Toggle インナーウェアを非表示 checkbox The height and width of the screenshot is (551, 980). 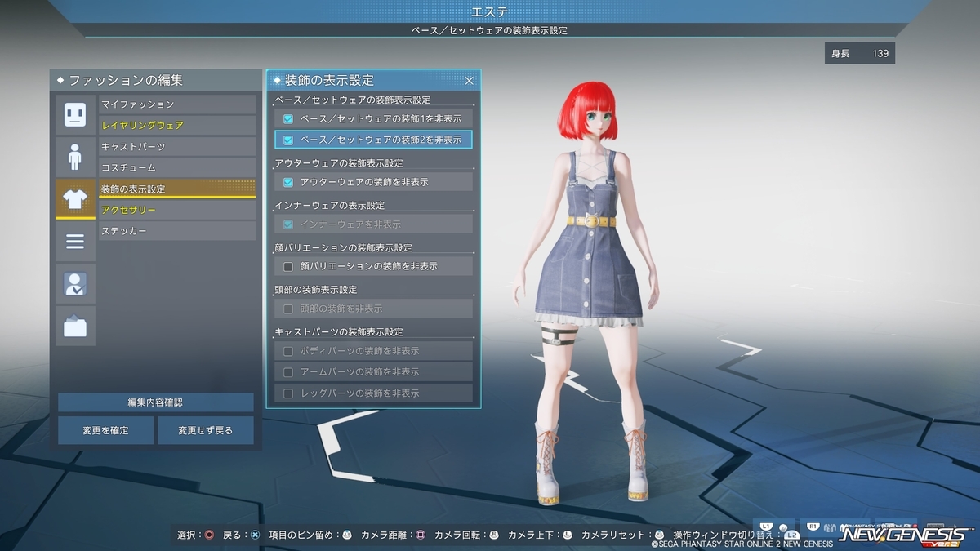point(287,224)
